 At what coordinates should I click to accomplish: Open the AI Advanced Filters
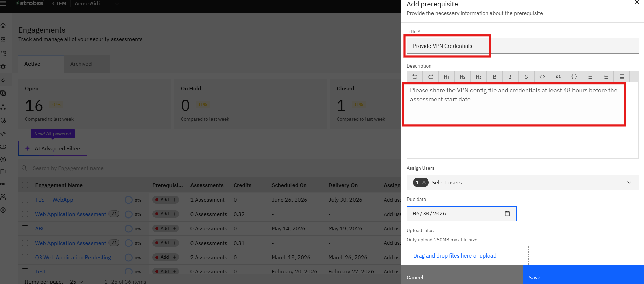tap(53, 148)
